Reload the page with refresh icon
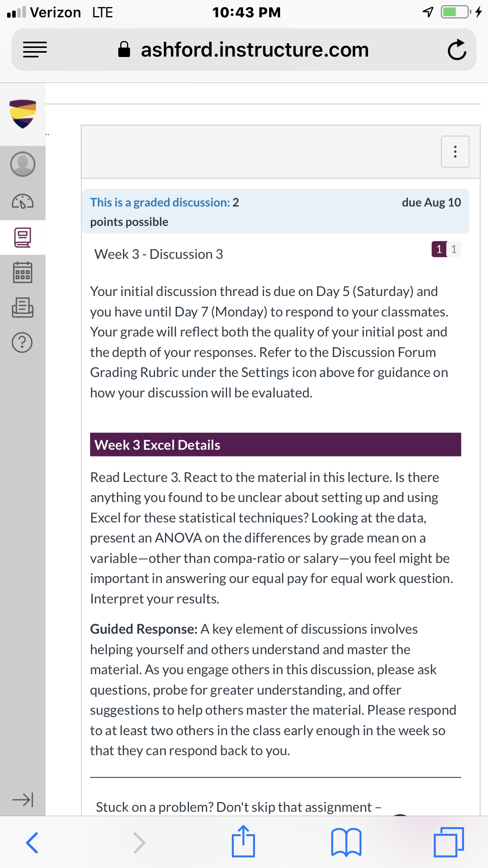488x868 pixels. [x=457, y=50]
